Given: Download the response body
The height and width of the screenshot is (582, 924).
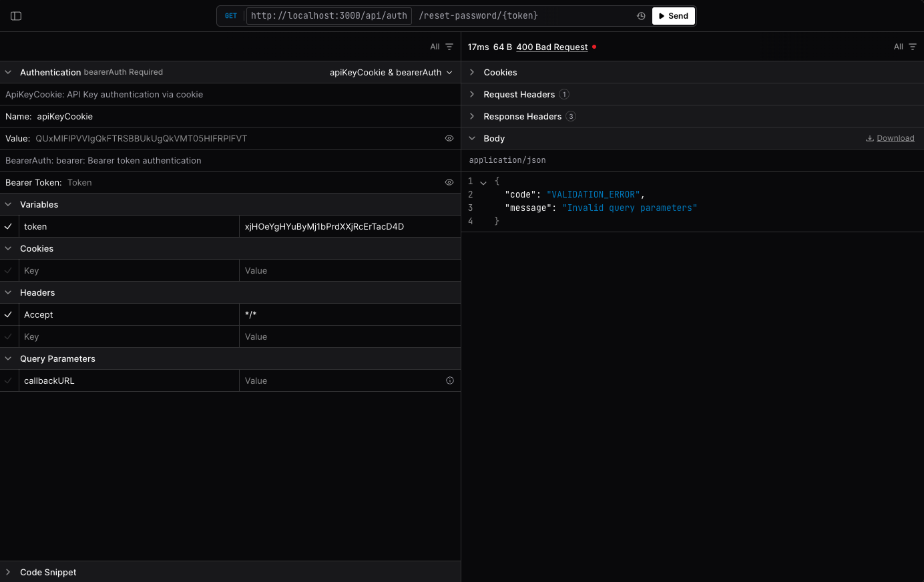Looking at the screenshot, I should (x=890, y=138).
